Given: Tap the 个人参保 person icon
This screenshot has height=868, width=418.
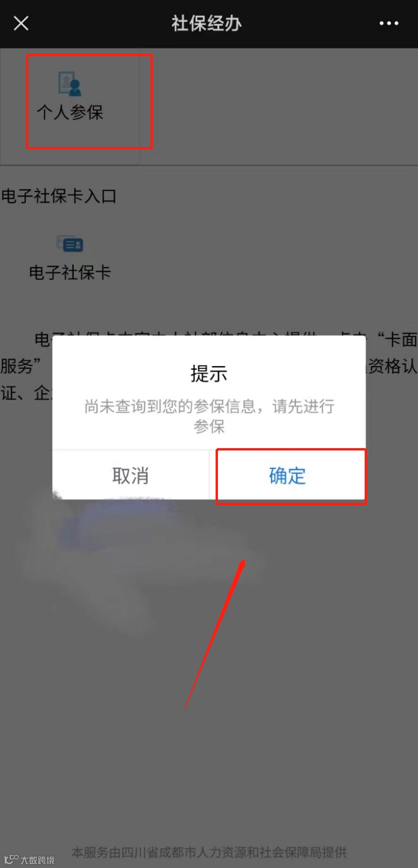Looking at the screenshot, I should pyautogui.click(x=70, y=84).
